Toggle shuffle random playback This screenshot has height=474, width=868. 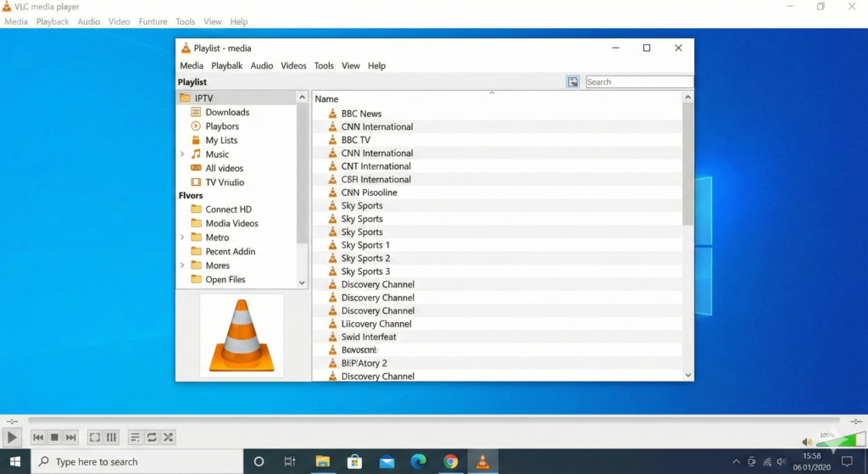pos(169,438)
